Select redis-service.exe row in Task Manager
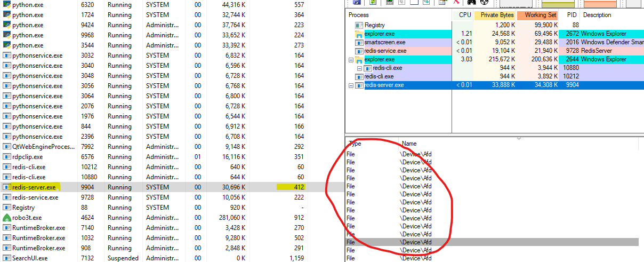The height and width of the screenshot is (262, 644). click(172, 197)
